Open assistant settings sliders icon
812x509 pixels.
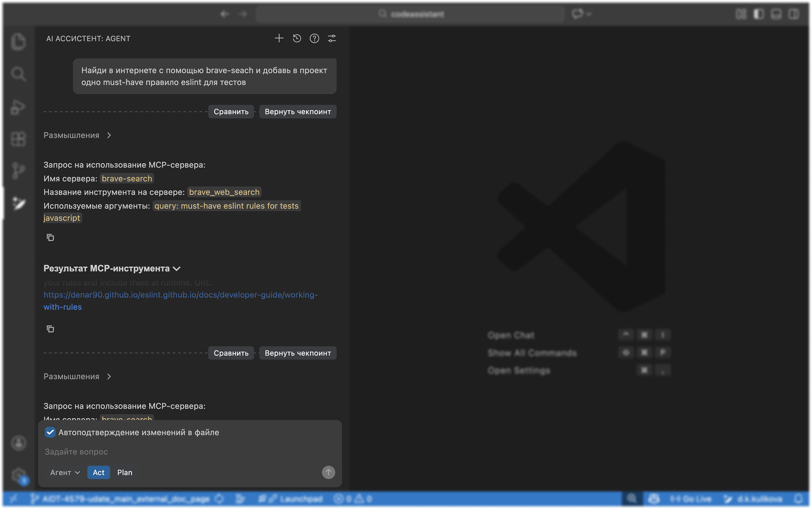pyautogui.click(x=332, y=39)
